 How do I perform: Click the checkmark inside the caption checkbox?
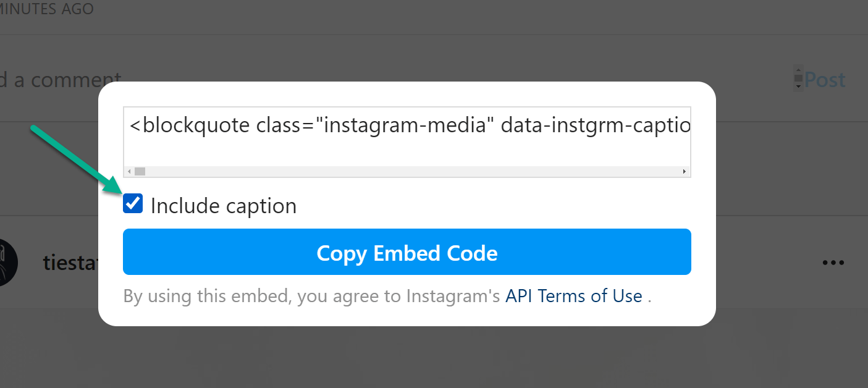(132, 203)
